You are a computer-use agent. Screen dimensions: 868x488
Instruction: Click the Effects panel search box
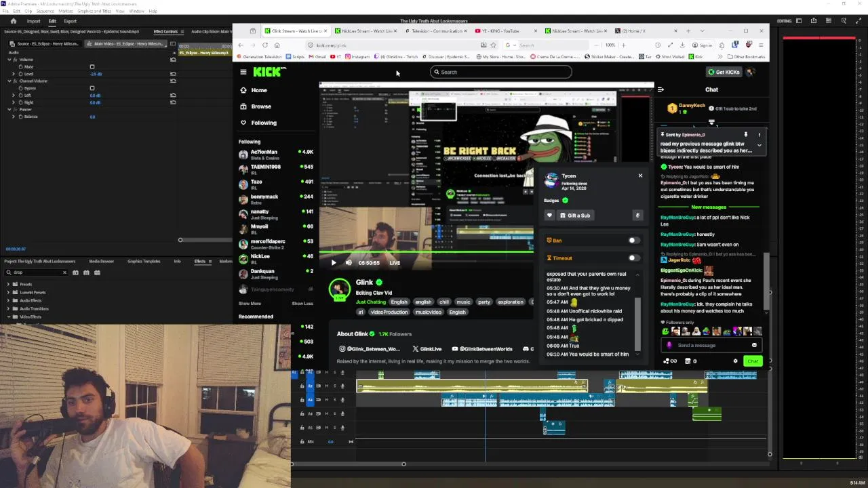[37, 272]
